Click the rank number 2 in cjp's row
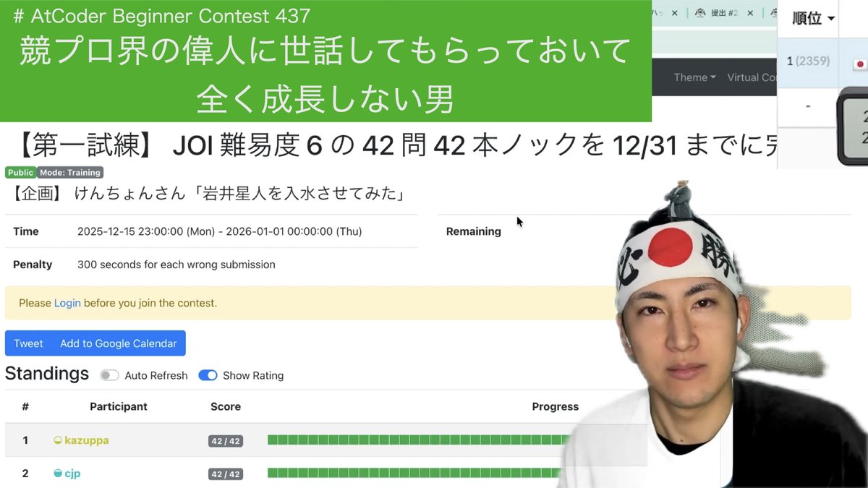Screen dimensions: 868x488 click(x=25, y=474)
